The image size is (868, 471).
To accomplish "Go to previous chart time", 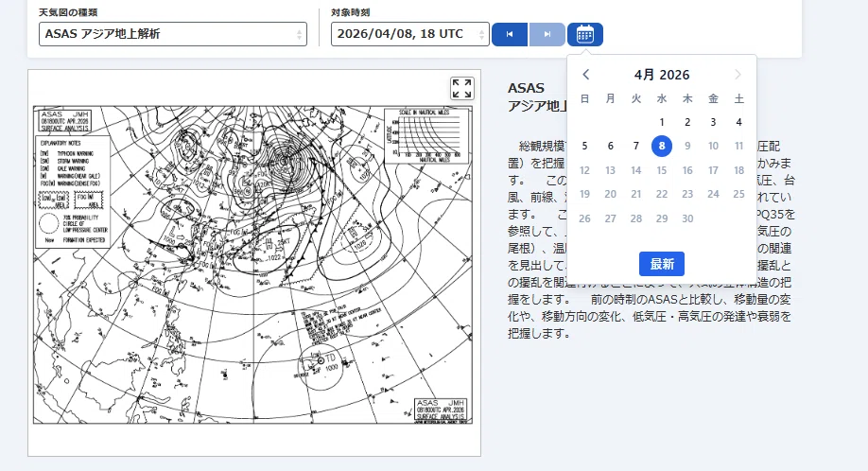I will [x=510, y=34].
